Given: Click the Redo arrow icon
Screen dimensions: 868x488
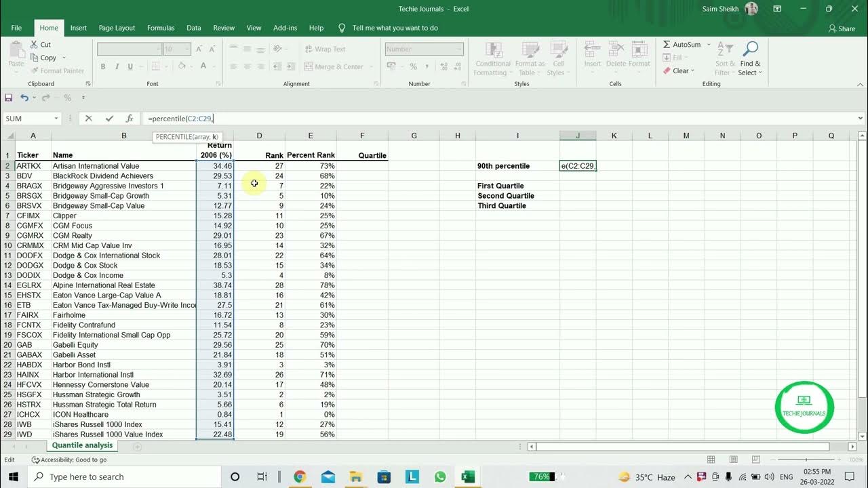Looking at the screenshot, I should coord(46,98).
